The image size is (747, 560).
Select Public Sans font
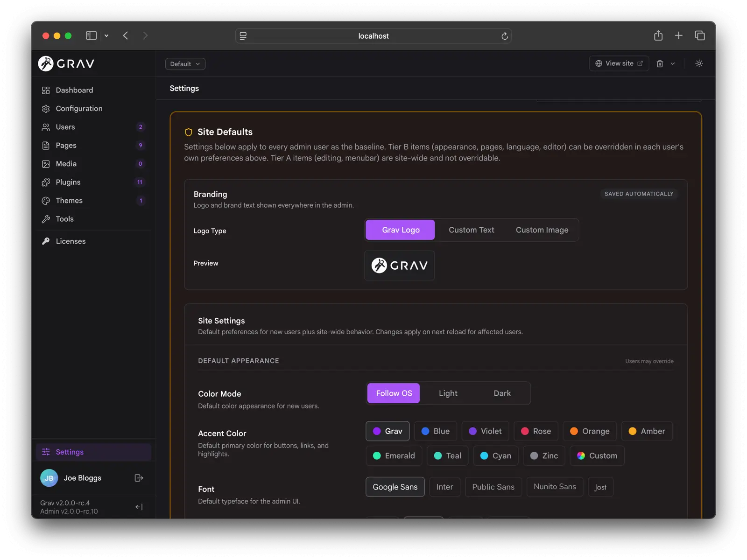coord(493,487)
